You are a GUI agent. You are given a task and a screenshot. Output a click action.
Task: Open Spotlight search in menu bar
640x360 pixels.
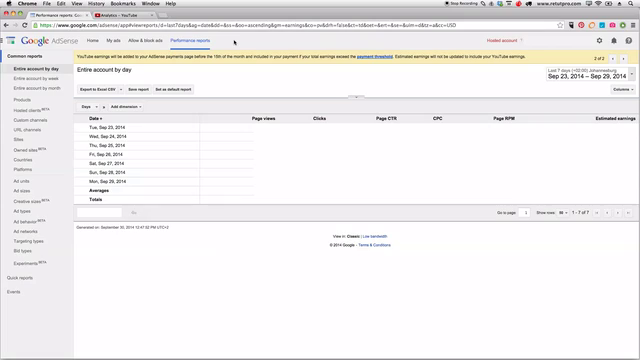631,4
